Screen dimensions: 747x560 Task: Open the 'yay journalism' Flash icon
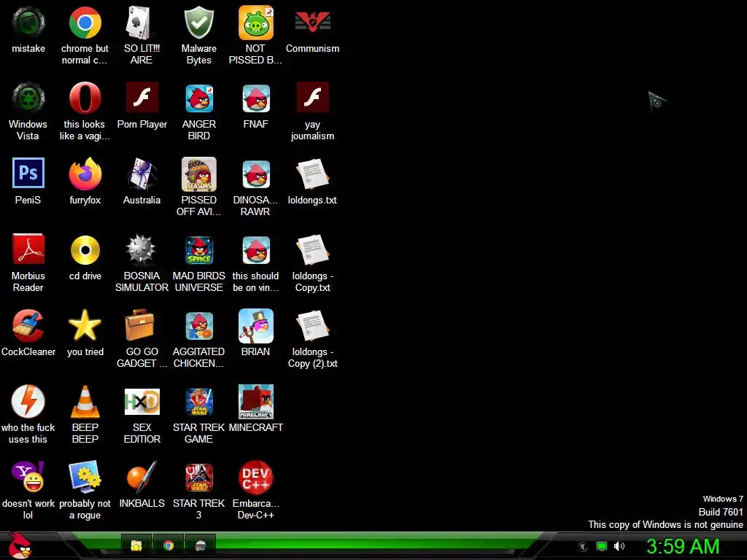pos(312,97)
